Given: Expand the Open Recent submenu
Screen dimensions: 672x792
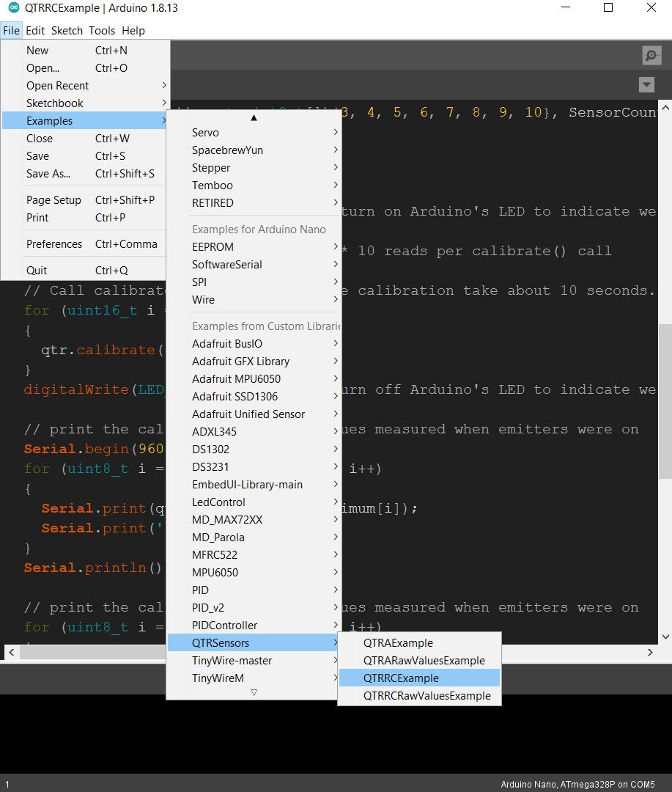Looking at the screenshot, I should 85,86.
